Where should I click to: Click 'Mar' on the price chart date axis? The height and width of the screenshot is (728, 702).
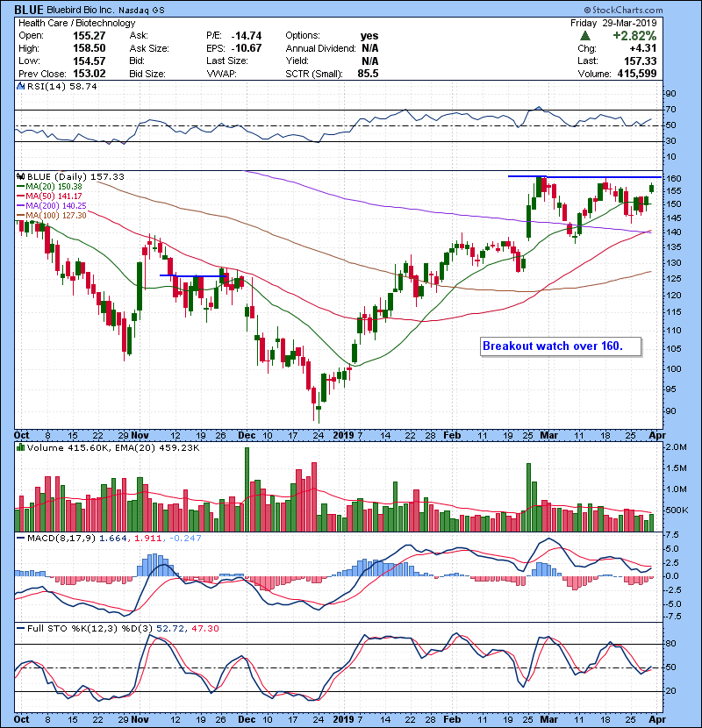pyautogui.click(x=548, y=436)
